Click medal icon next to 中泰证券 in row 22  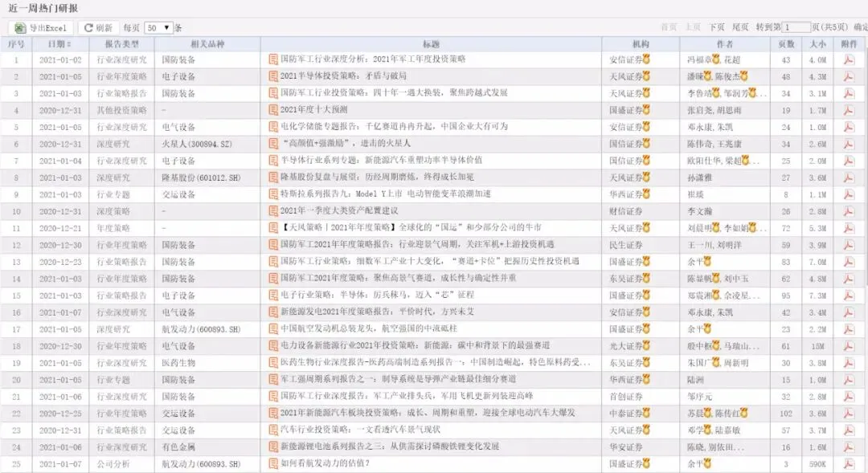pyautogui.click(x=646, y=413)
